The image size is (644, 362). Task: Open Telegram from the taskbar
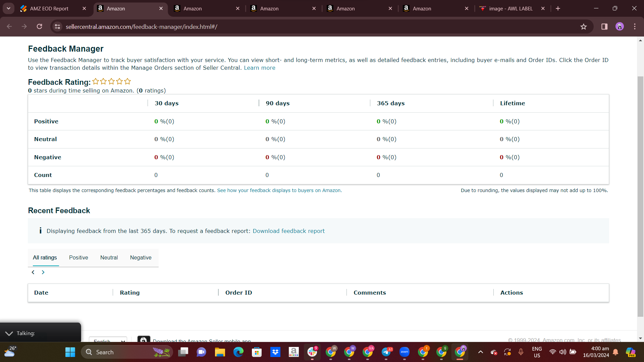(x=386, y=352)
